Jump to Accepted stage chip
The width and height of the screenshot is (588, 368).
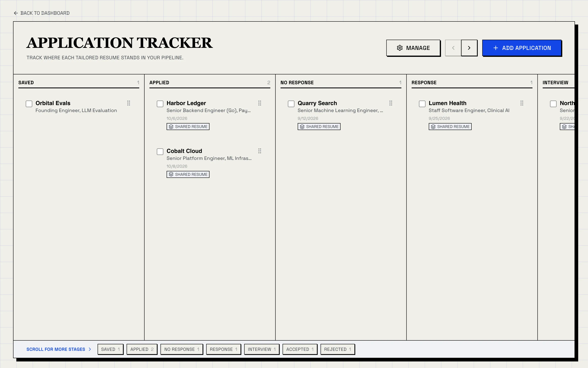point(300,349)
